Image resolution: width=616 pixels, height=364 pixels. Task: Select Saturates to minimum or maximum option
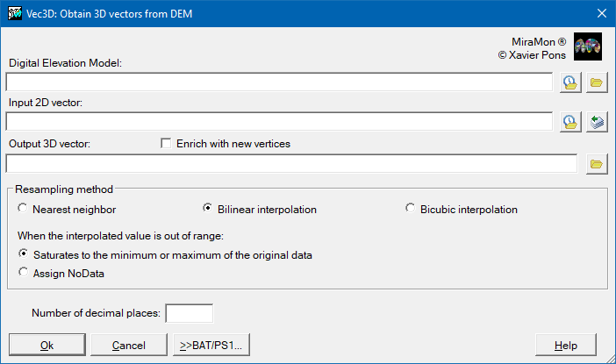(x=23, y=255)
